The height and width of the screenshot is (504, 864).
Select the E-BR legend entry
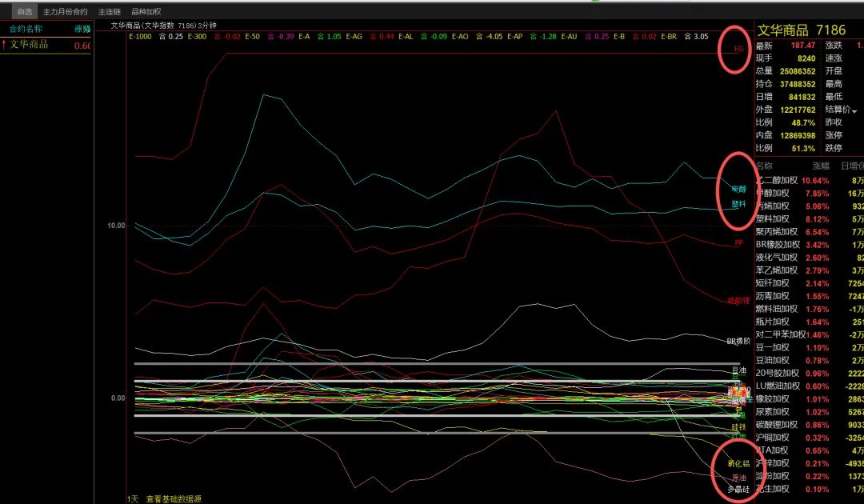(x=668, y=36)
